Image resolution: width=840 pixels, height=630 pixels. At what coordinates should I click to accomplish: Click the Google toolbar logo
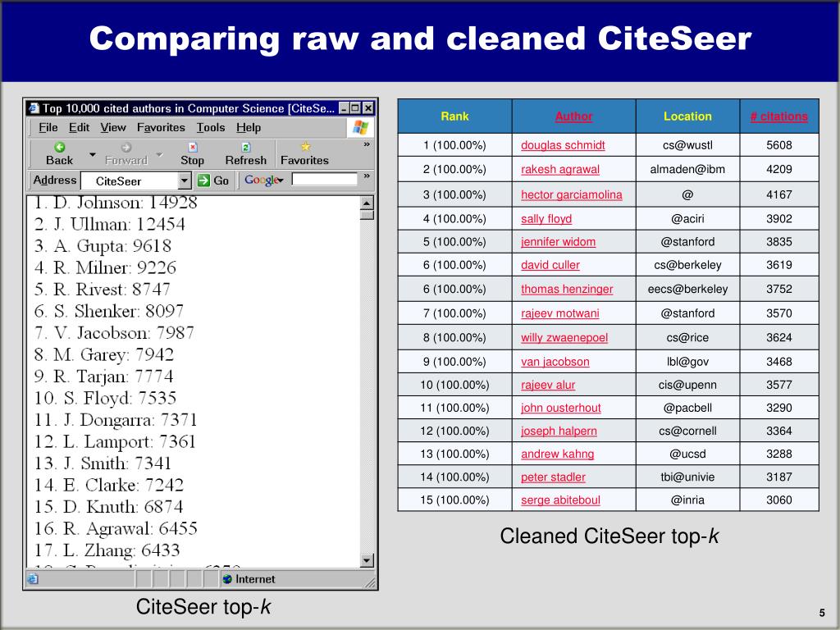tap(261, 180)
